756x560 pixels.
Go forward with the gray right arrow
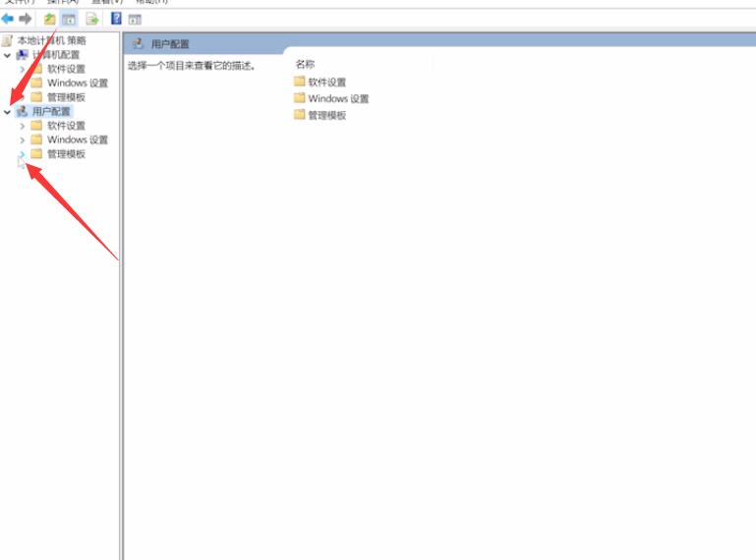26,19
